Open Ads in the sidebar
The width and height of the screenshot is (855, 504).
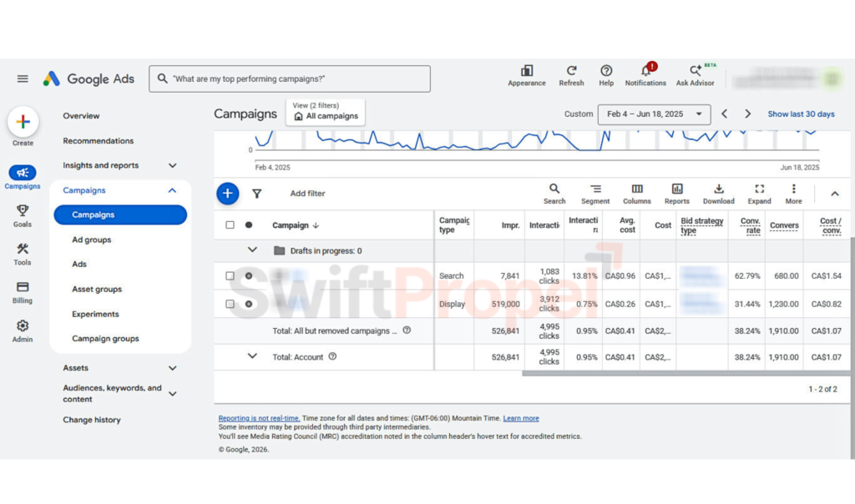tap(79, 265)
